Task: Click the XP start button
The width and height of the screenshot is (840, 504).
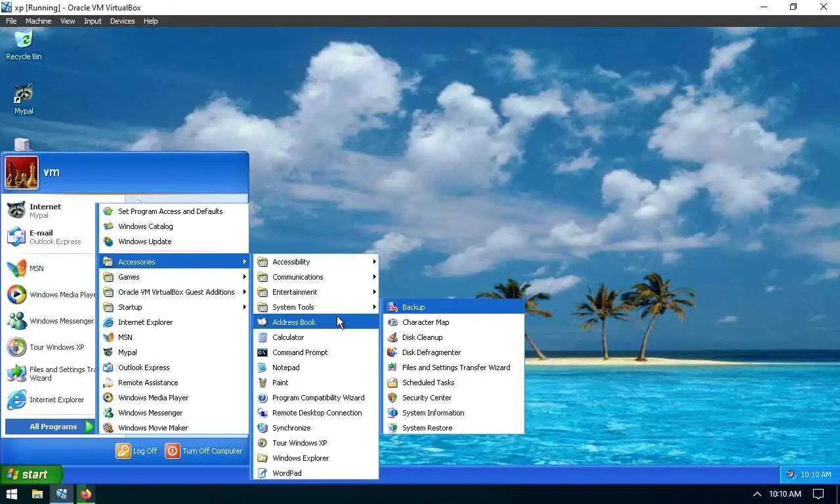Action: 31,474
